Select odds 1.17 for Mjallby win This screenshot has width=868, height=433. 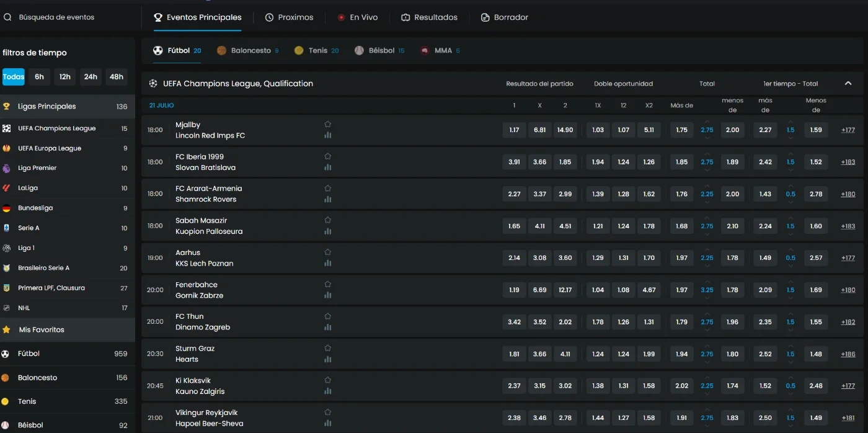[x=514, y=130]
